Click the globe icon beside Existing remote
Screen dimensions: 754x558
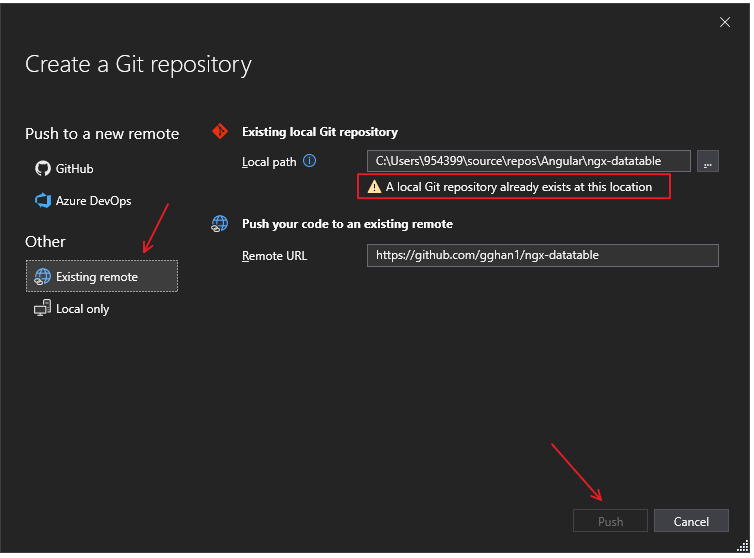coord(42,277)
